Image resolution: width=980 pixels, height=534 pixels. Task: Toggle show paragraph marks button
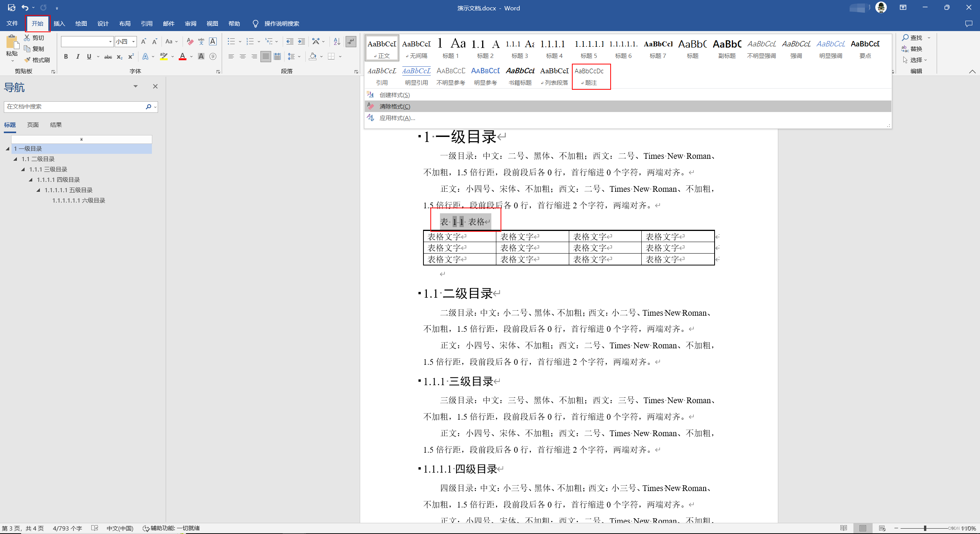click(x=351, y=41)
